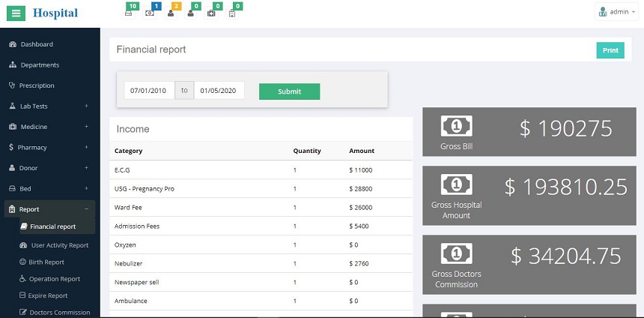
Task: Click the Medicine kit icon in sidebar
Action: (x=12, y=127)
